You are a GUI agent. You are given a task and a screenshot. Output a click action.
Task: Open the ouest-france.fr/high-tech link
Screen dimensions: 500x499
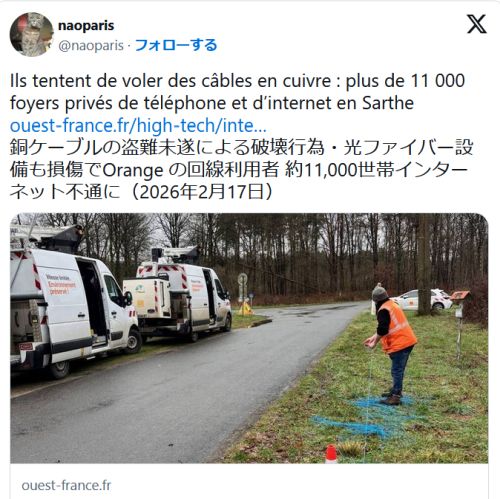138,126
